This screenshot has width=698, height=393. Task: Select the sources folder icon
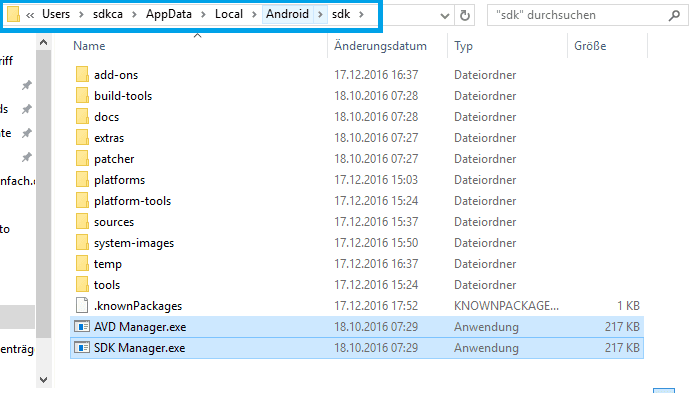82,221
